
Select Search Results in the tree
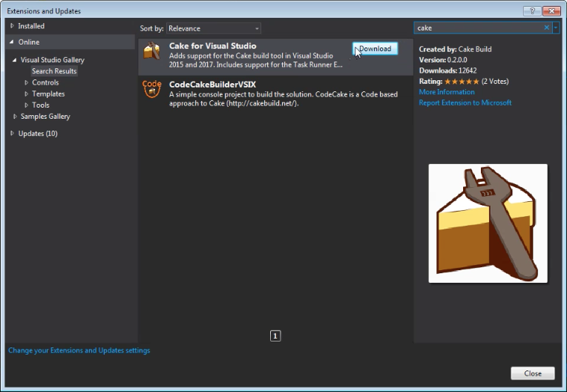pos(54,71)
